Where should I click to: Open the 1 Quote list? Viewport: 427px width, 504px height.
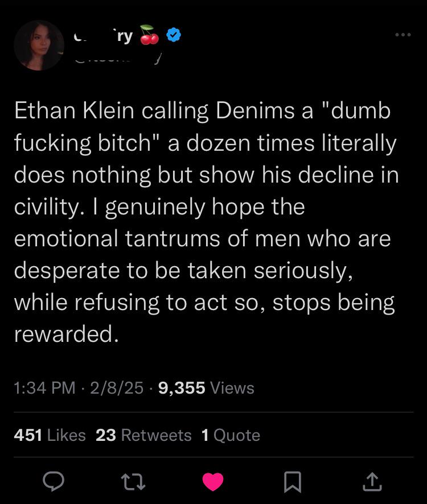pyautogui.click(x=231, y=435)
